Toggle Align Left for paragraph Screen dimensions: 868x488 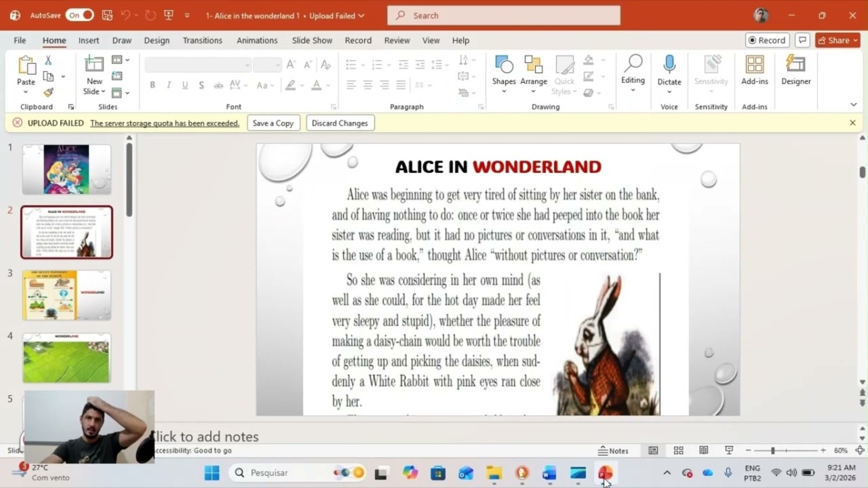point(351,85)
